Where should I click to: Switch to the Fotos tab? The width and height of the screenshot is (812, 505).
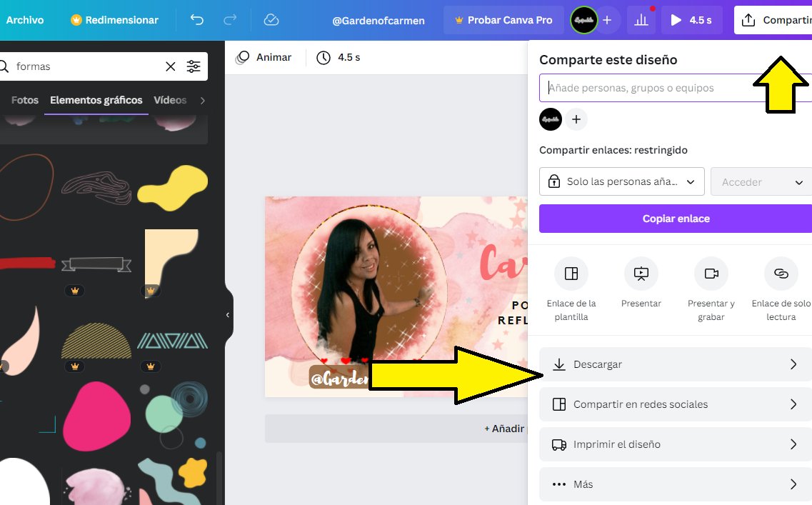[25, 100]
